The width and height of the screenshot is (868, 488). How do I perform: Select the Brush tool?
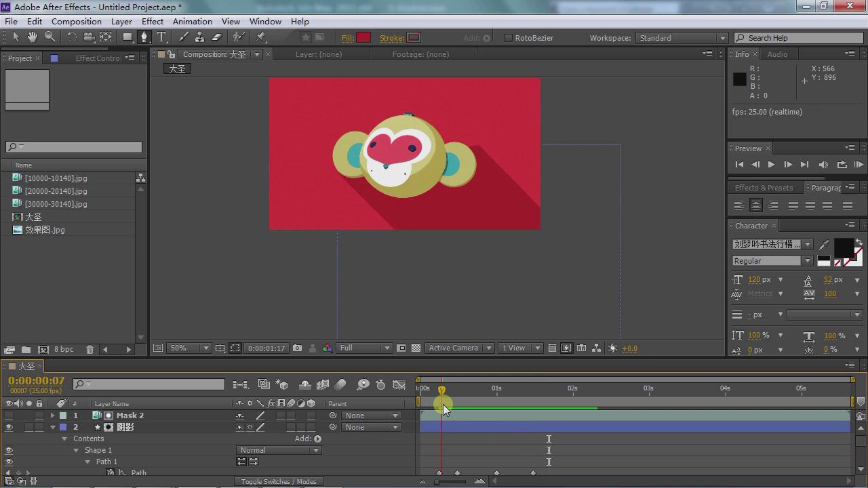(183, 37)
